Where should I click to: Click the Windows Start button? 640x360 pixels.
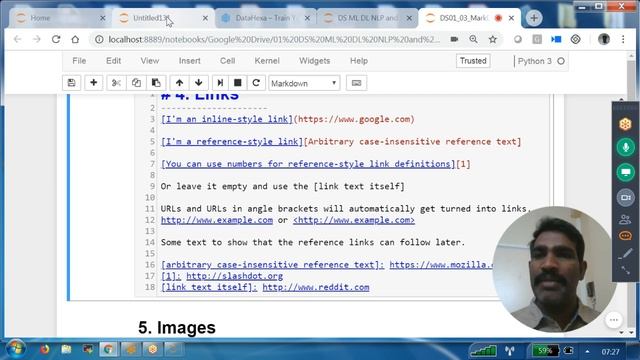15,349
